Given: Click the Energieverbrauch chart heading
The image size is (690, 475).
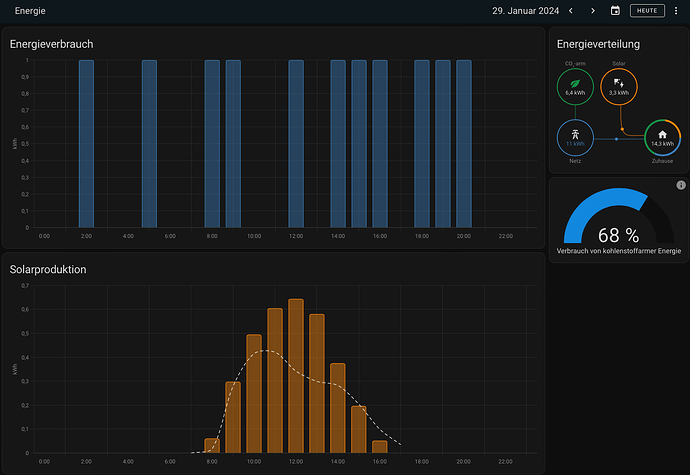Looking at the screenshot, I should point(51,44).
